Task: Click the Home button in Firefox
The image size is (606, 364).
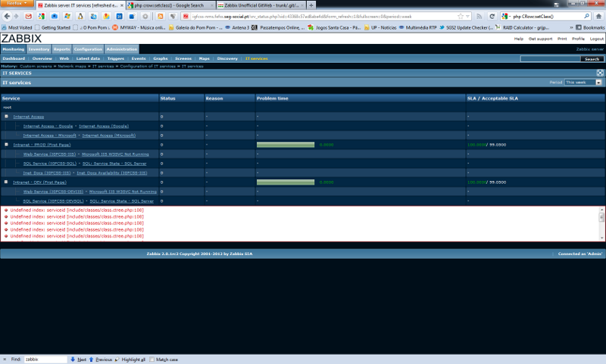Action: pyautogui.click(x=598, y=16)
